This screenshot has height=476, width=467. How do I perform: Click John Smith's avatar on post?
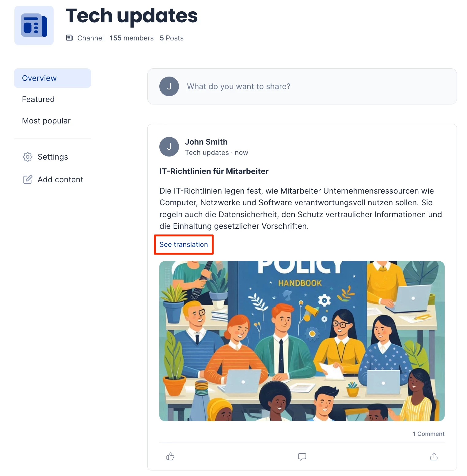[x=169, y=147]
